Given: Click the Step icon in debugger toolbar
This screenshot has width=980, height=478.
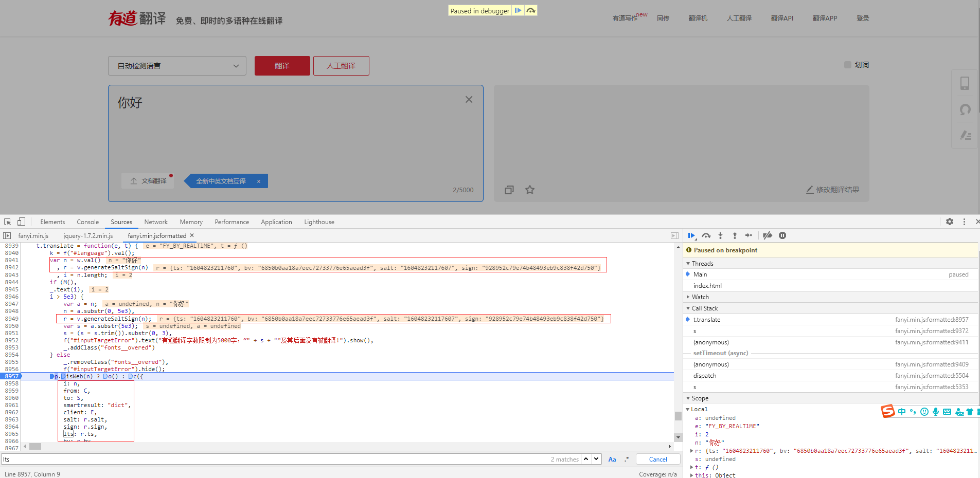Looking at the screenshot, I should (749, 235).
